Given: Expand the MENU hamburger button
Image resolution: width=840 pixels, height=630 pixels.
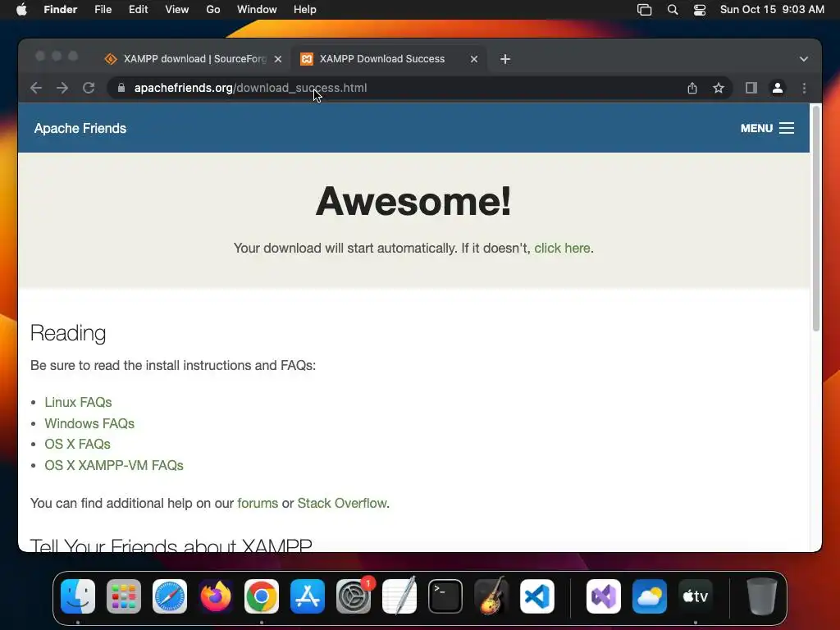Looking at the screenshot, I should [x=767, y=128].
